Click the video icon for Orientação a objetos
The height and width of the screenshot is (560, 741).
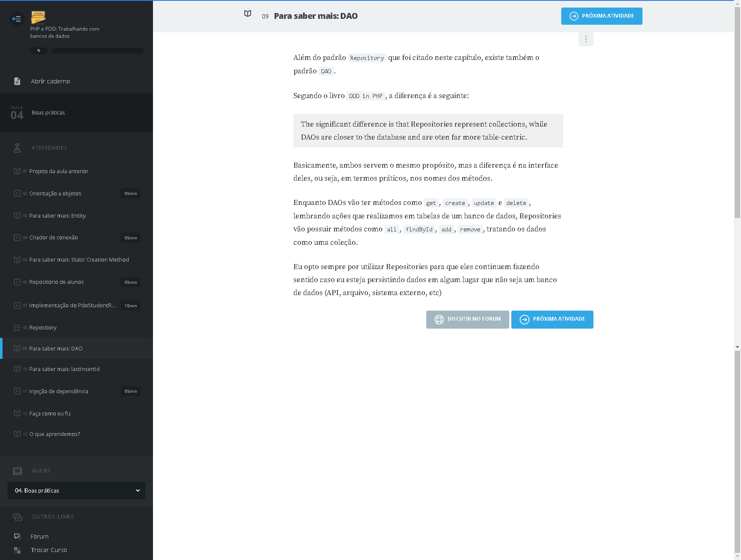point(17,193)
